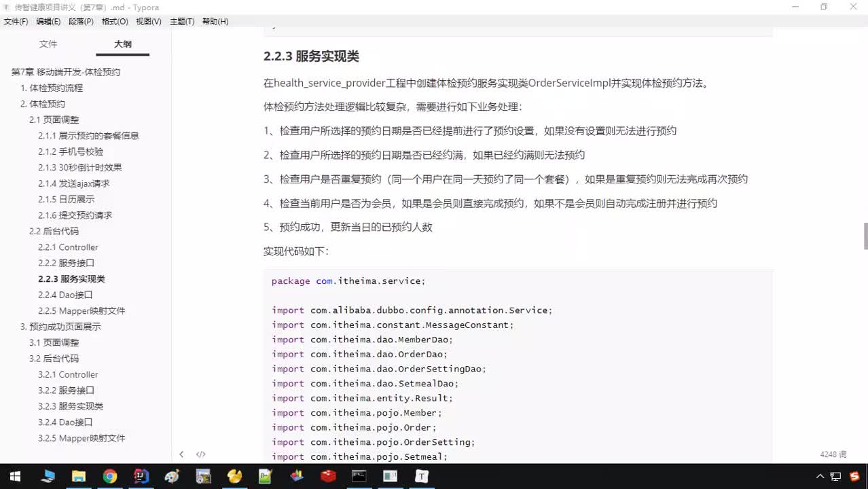Click list line 5、预约成功,更新当日的已预约人数
The height and width of the screenshot is (489, 868).
click(348, 228)
